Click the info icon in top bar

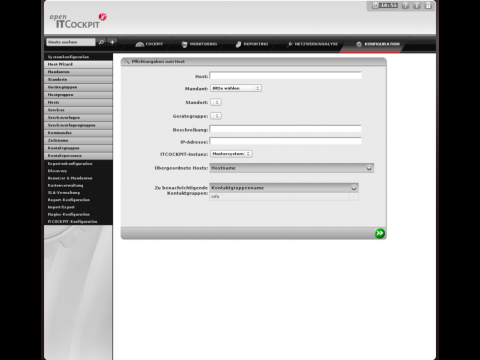pyautogui.click(x=417, y=5)
